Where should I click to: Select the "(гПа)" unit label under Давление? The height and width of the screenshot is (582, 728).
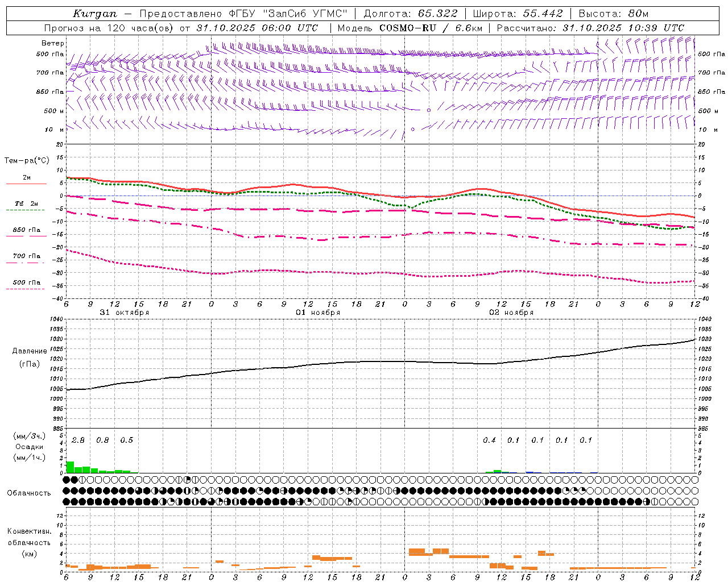point(30,364)
